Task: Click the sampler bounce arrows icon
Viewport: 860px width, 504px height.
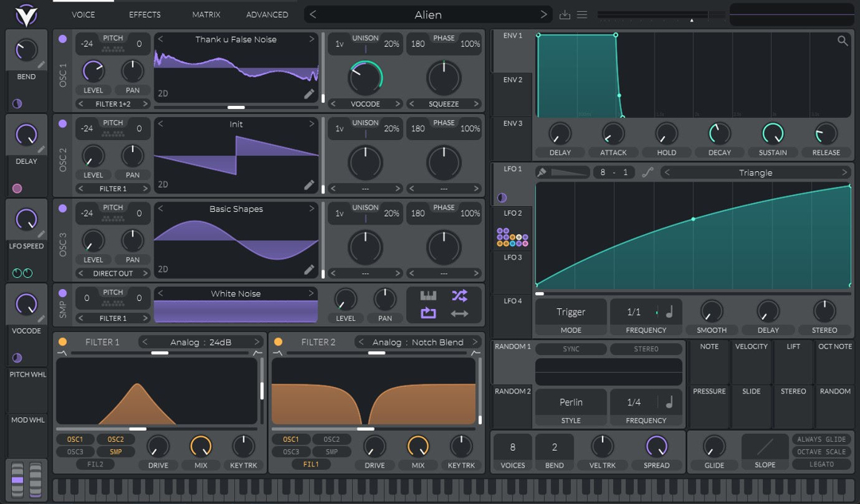Action: tap(459, 313)
